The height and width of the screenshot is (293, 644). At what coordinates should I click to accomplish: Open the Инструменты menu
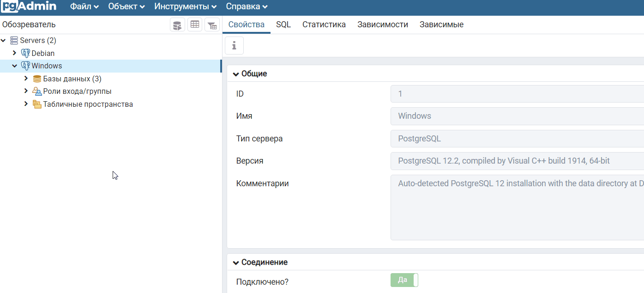click(185, 7)
